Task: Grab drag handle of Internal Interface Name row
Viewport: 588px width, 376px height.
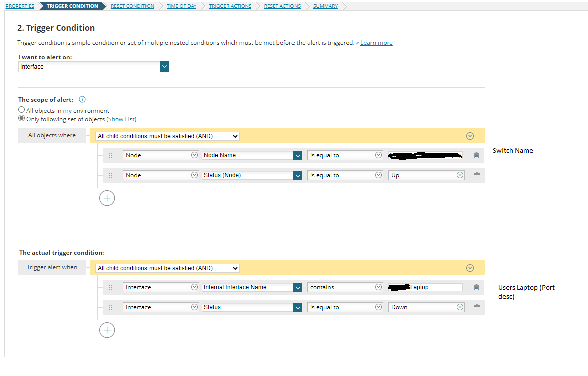Action: [110, 287]
